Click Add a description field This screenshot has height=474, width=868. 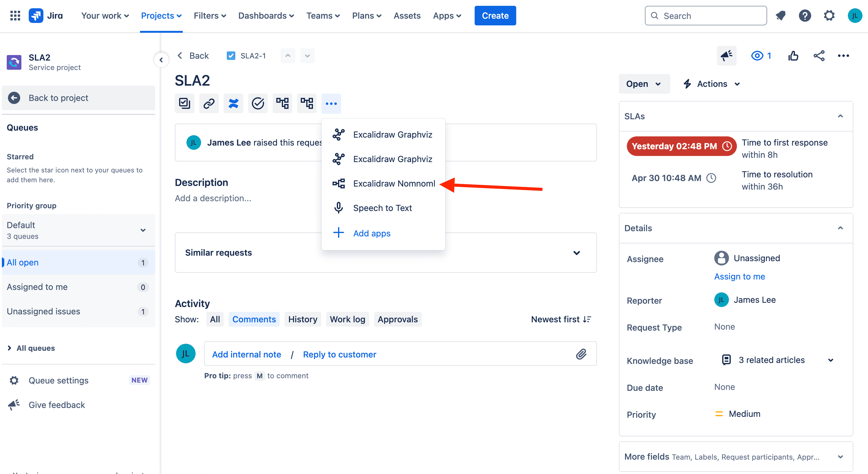coord(213,198)
